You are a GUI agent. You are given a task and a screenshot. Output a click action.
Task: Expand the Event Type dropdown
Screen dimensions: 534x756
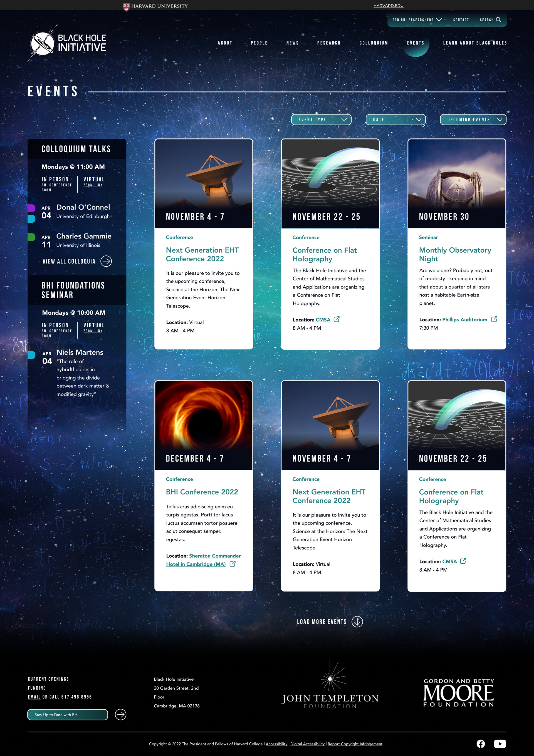coord(321,120)
